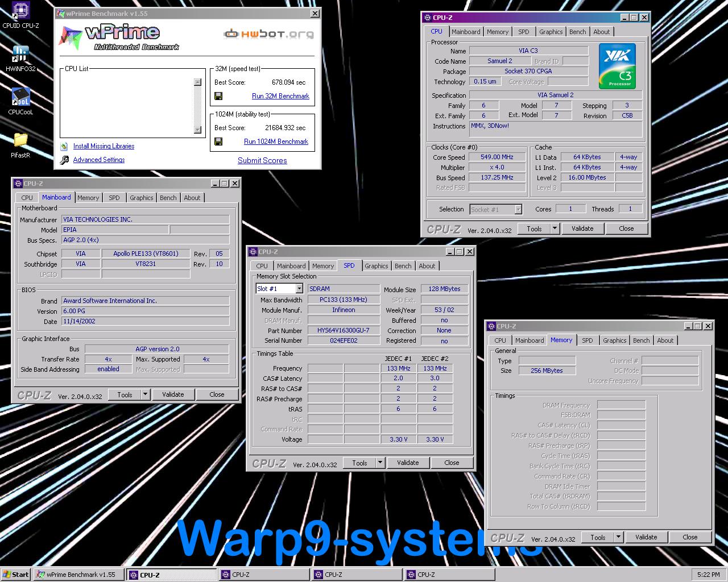The height and width of the screenshot is (582, 728).
Task: Click save icon for 32M score
Action: click(x=218, y=96)
